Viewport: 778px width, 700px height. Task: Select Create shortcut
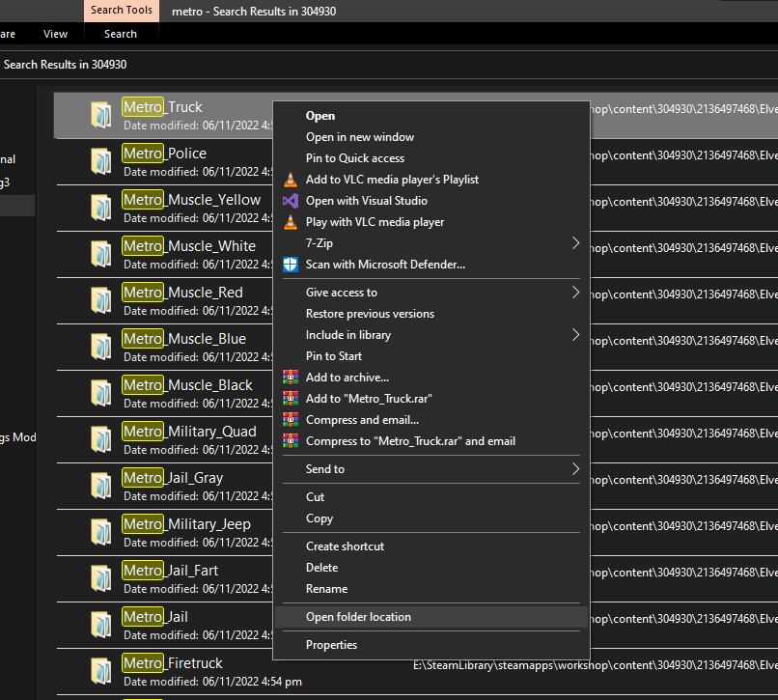click(x=345, y=546)
